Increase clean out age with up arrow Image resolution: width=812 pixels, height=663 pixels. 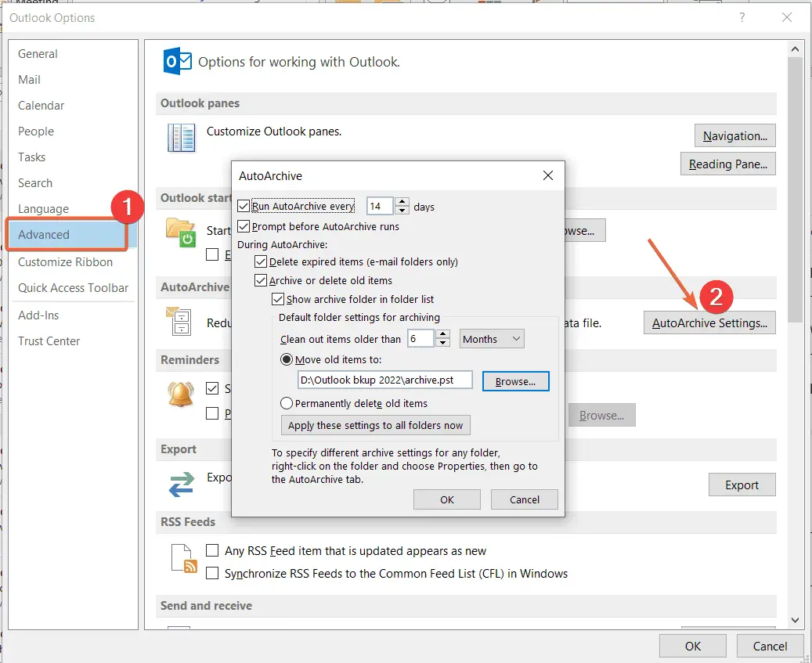[442, 334]
